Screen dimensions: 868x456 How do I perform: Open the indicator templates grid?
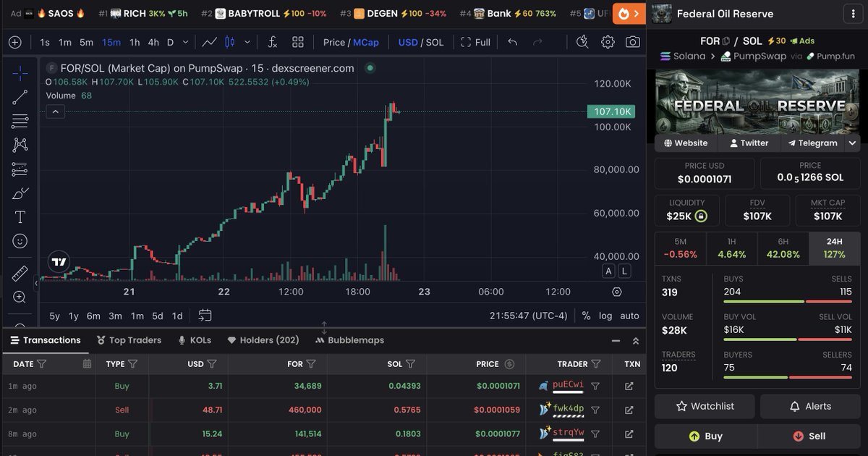tap(297, 42)
